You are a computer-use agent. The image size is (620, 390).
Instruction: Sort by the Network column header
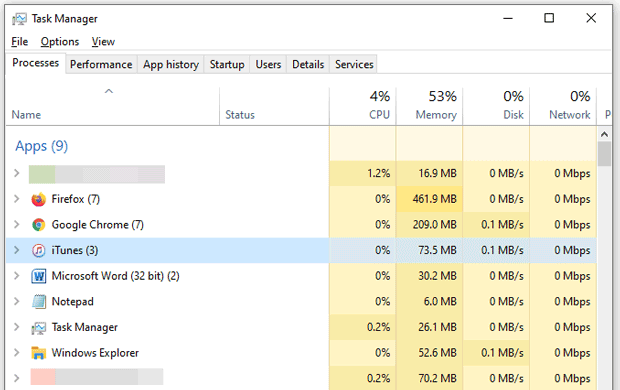tap(563, 106)
